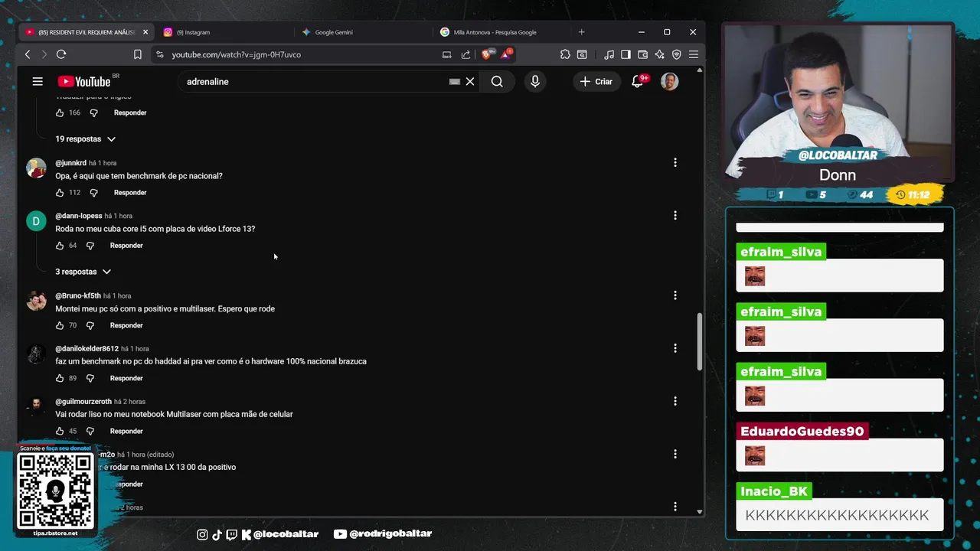980x551 pixels.
Task: Open Brave VPN shield icon
Action: click(676, 54)
